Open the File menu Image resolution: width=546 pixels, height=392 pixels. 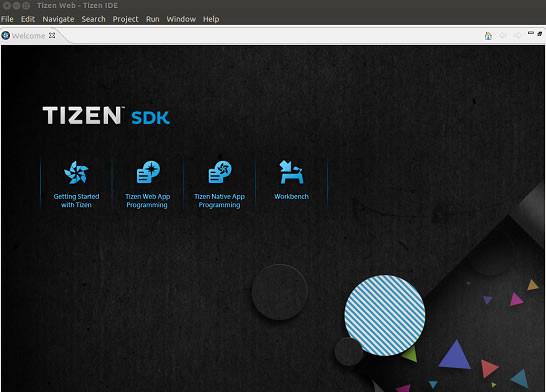[7, 19]
